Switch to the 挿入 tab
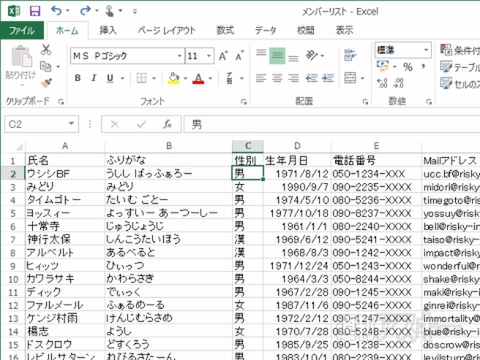Image resolution: width=480 pixels, height=360 pixels. click(108, 30)
